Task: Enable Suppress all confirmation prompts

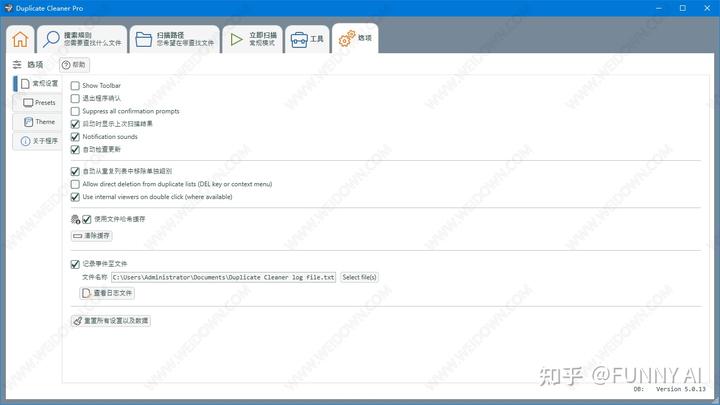Action: [75, 111]
